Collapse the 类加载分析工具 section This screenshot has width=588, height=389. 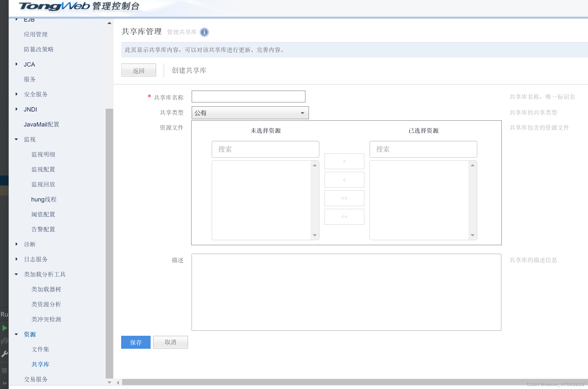[16, 274]
